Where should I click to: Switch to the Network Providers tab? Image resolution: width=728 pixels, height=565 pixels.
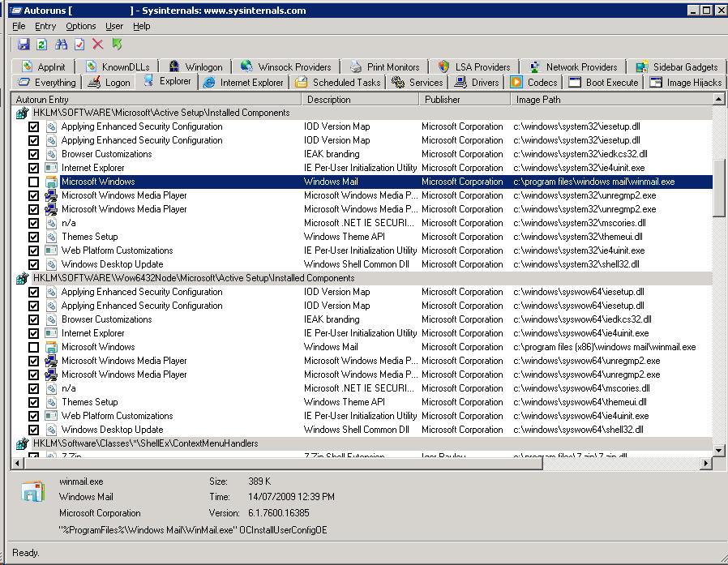(573, 66)
